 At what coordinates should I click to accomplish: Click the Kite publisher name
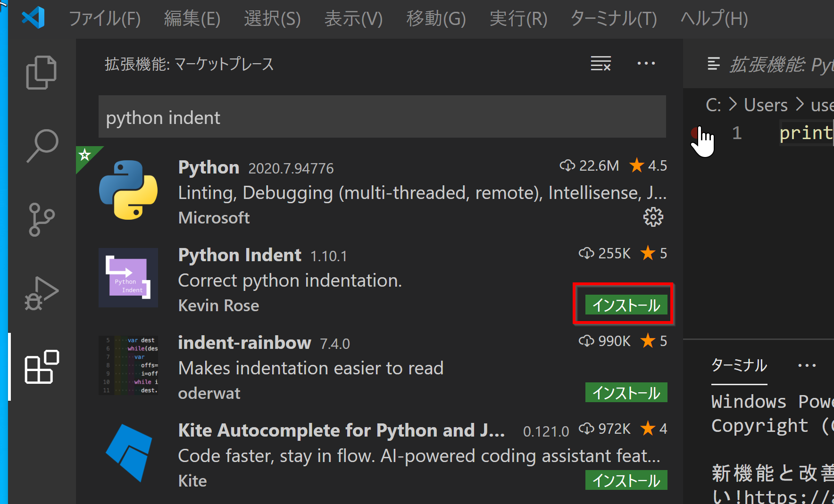pyautogui.click(x=192, y=481)
